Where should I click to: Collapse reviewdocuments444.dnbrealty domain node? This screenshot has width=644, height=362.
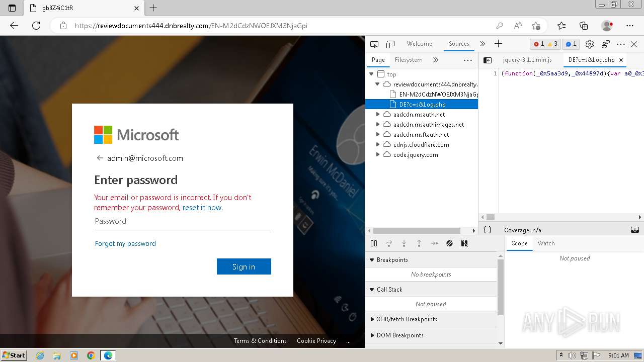(x=377, y=84)
